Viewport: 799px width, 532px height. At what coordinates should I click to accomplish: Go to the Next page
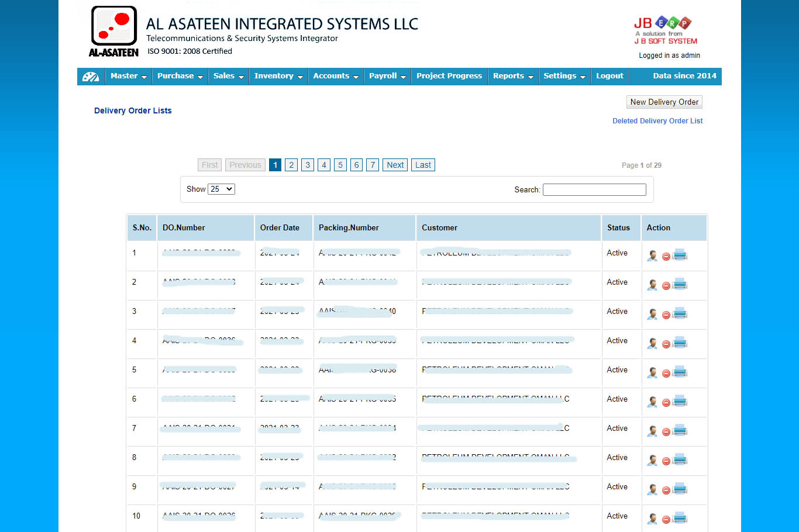pyautogui.click(x=395, y=165)
